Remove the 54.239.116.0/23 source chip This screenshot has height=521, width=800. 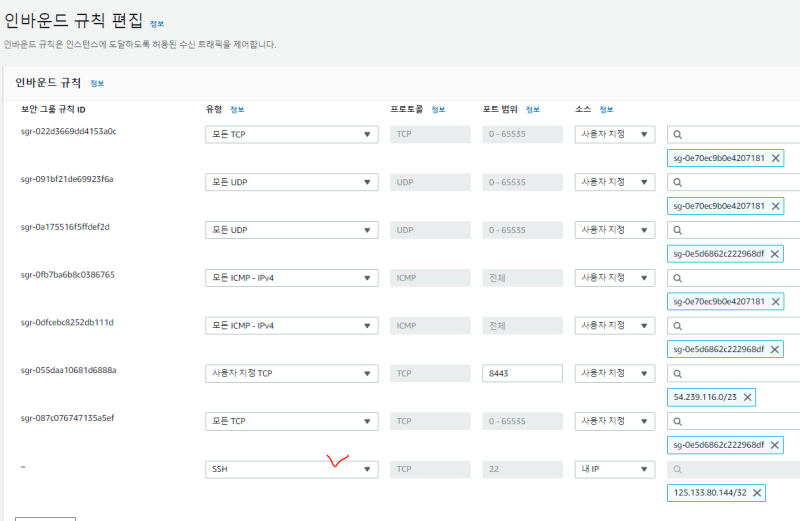pos(744,397)
